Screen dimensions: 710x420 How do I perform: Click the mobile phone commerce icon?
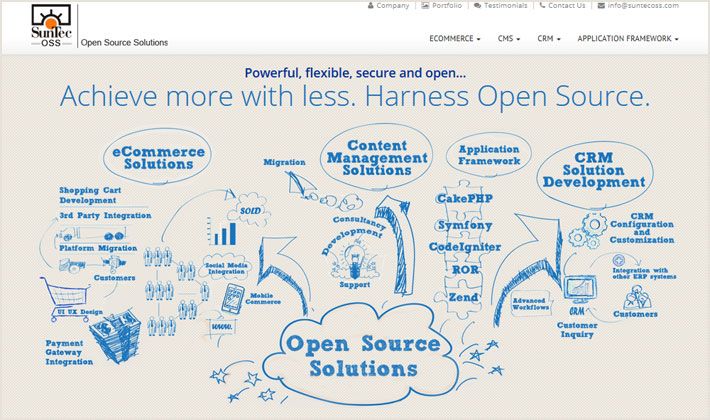(x=233, y=296)
